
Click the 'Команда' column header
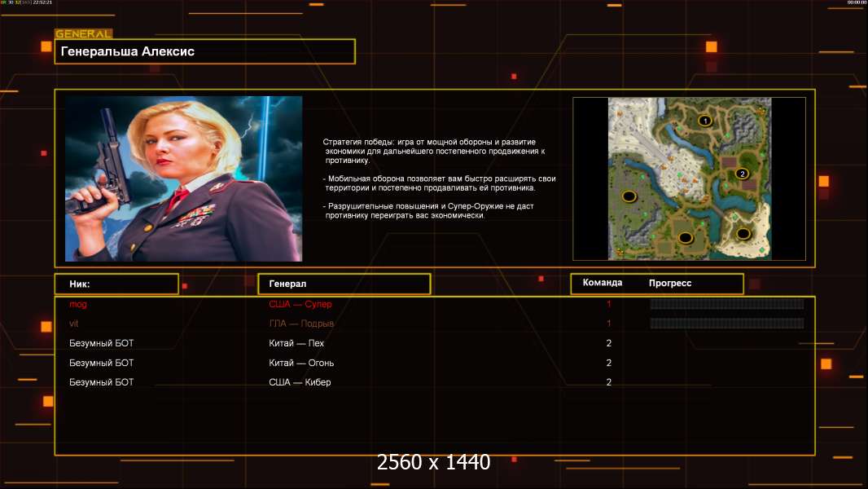tap(603, 283)
